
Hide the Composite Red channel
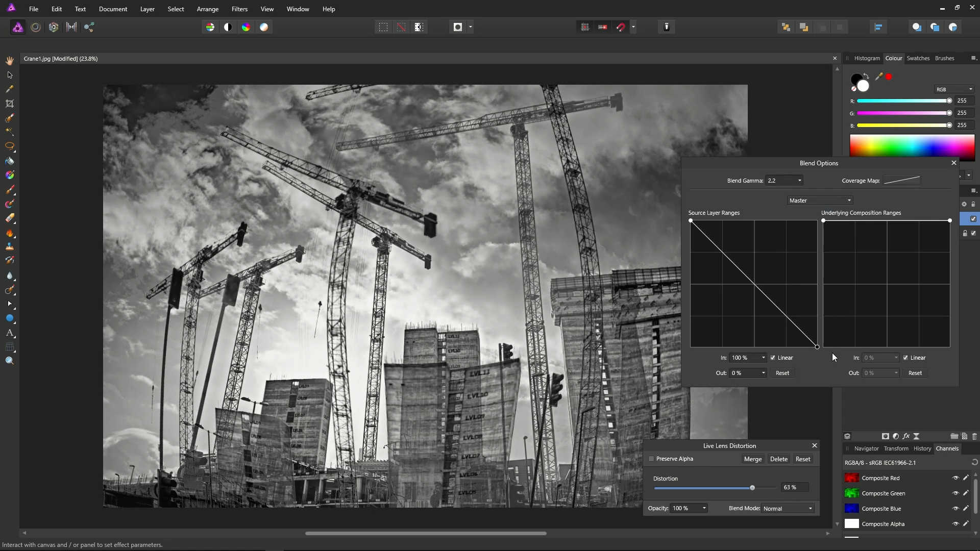point(955,478)
